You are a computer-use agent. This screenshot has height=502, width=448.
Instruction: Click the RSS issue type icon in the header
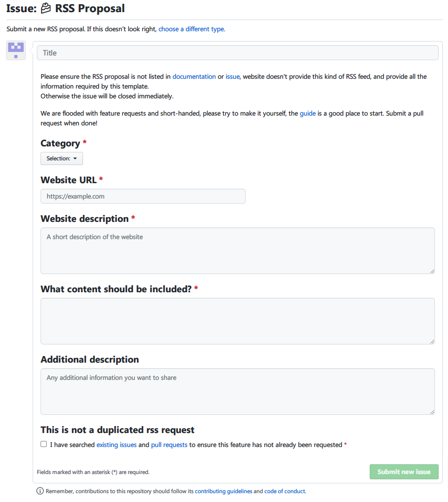point(45,8)
